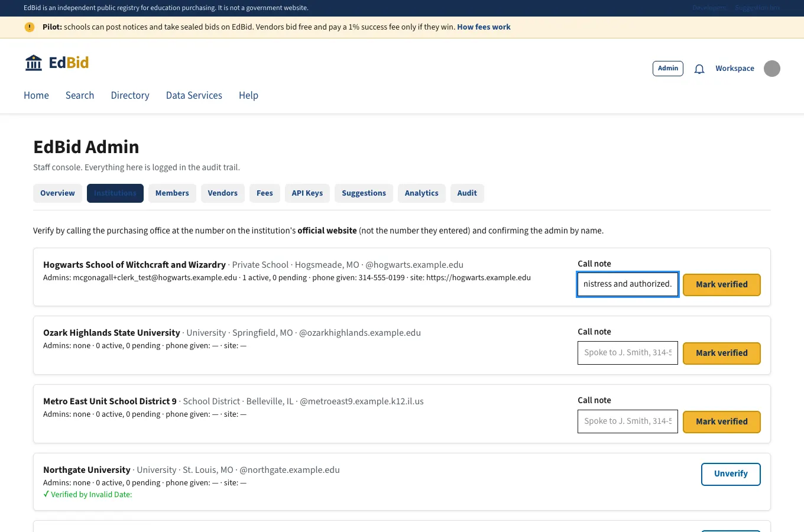The height and width of the screenshot is (532, 804).
Task: Switch to the Vendors tab
Action: pyautogui.click(x=222, y=193)
